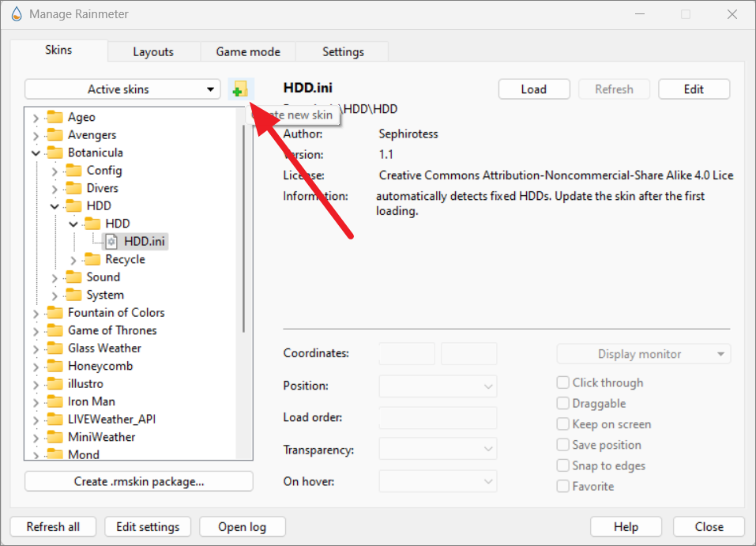Click the Iron Man folder icon
The width and height of the screenshot is (756, 546).
pyautogui.click(x=55, y=401)
